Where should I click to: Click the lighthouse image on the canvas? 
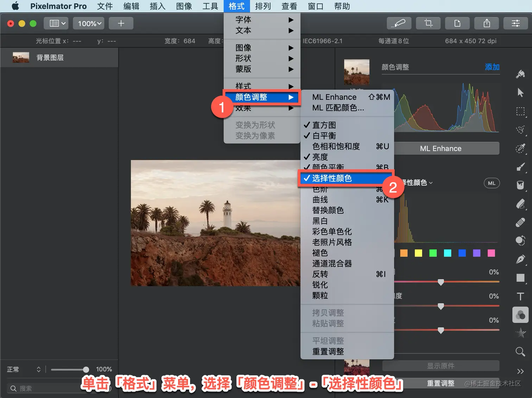216,223
